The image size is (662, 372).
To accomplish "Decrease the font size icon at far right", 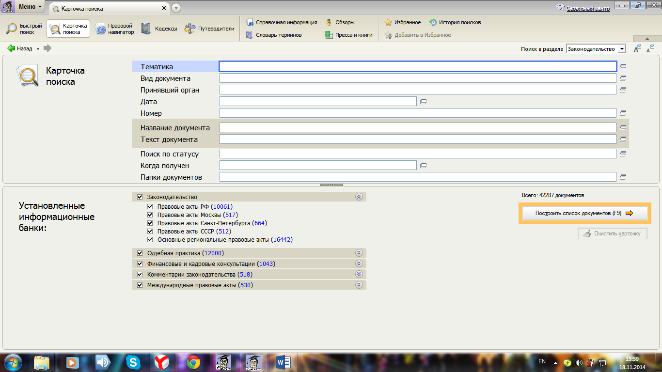I will click(650, 49).
